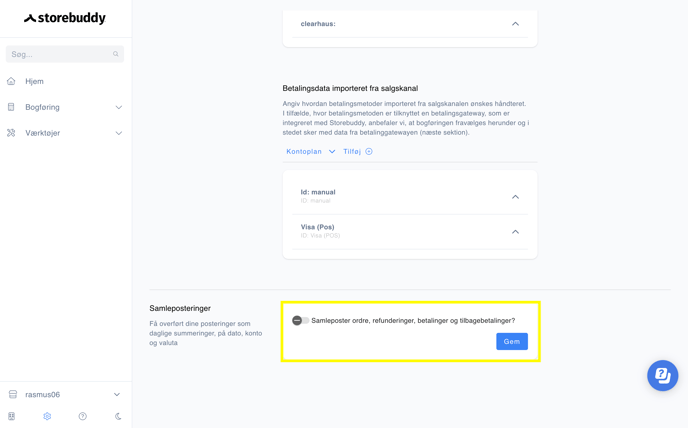Open the support chat bubble icon
Screen dimensions: 688x428
pos(663,376)
